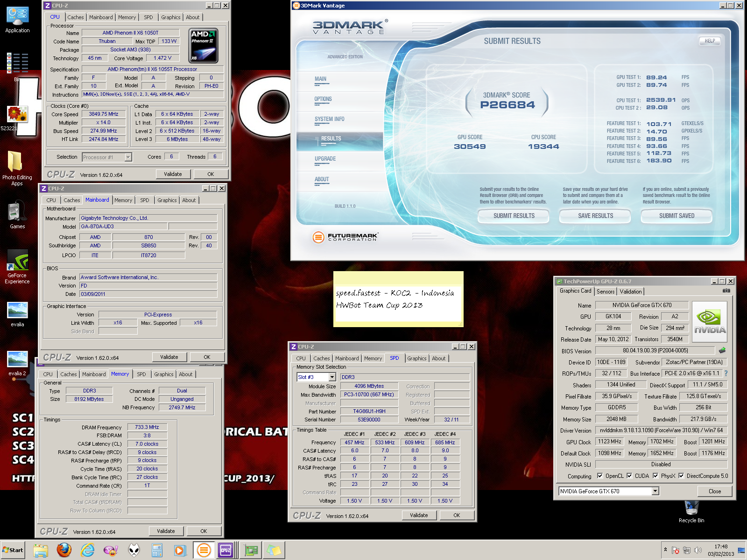Expand the Processor #1 selection dropdown
This screenshot has height=560, width=747.
[x=128, y=157]
